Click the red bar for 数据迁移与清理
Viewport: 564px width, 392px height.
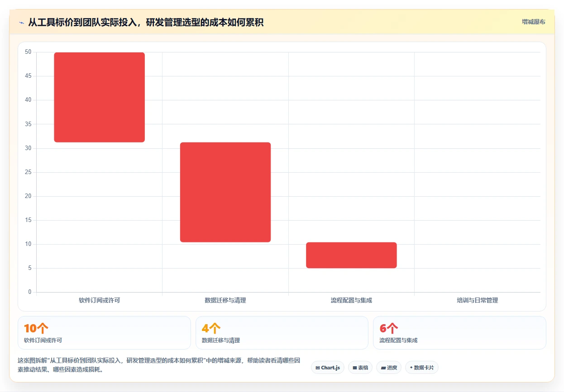click(x=225, y=192)
